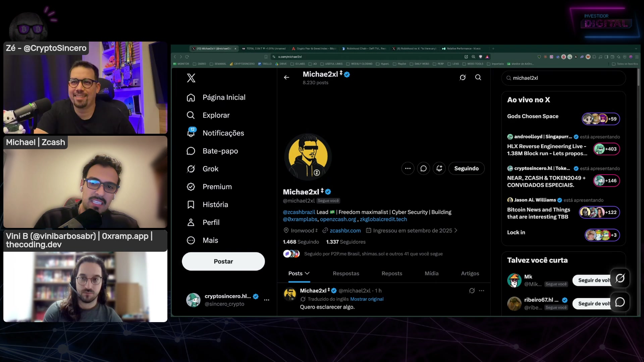Viewport: 644px width, 362px height.
Task: Click the search field containing michael2xl
Action: point(563,78)
